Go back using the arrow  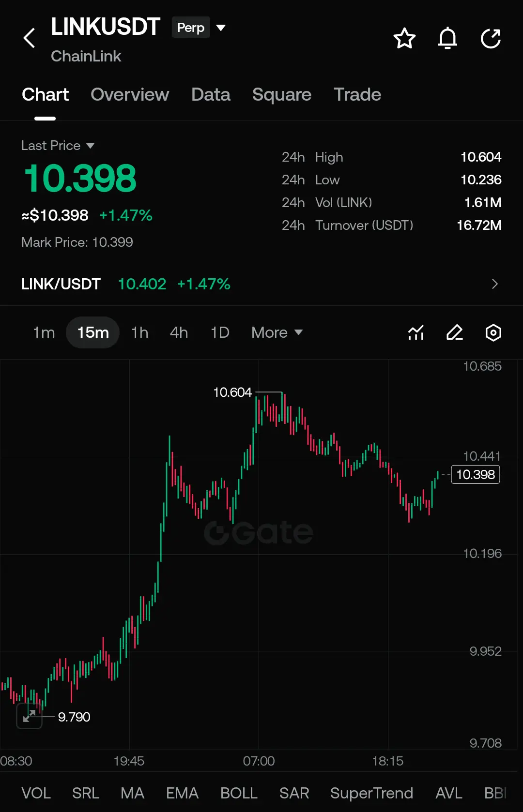click(29, 38)
